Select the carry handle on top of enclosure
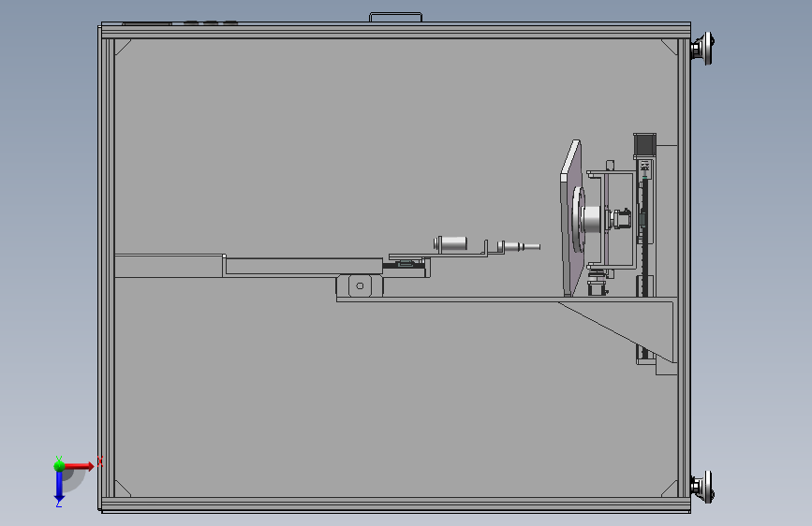 395,17
